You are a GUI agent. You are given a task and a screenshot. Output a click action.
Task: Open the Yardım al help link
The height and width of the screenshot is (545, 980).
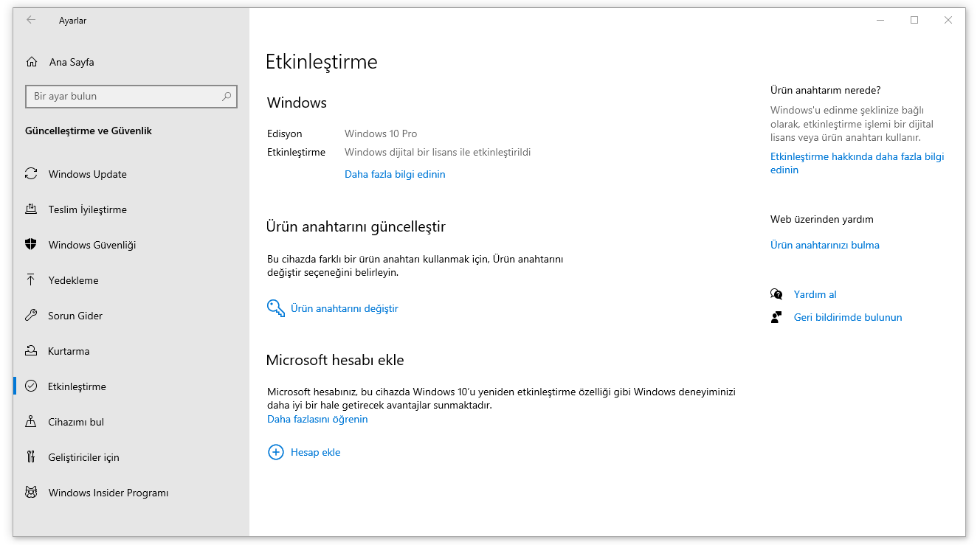click(815, 294)
